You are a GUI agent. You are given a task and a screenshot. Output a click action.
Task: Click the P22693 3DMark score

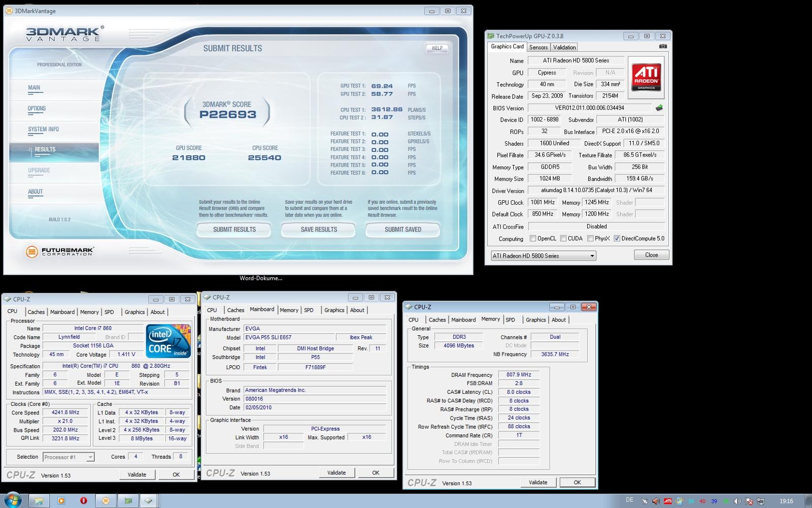click(227, 114)
